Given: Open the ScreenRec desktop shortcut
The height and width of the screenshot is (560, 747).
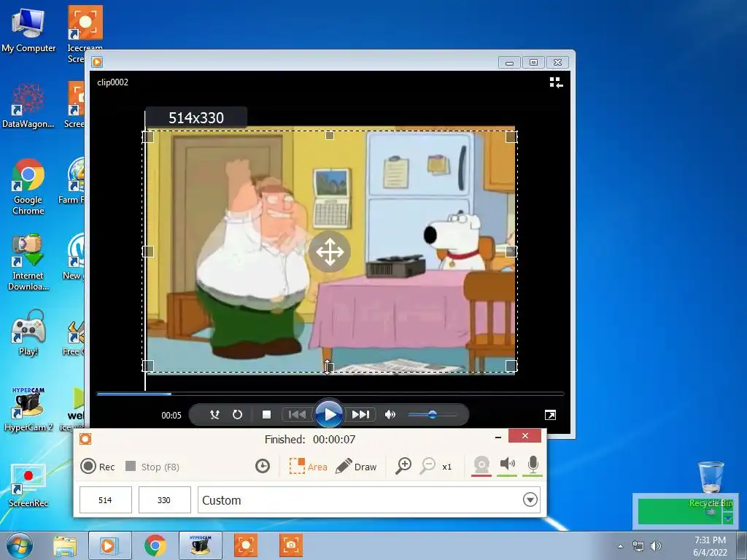Looking at the screenshot, I should click(28, 484).
